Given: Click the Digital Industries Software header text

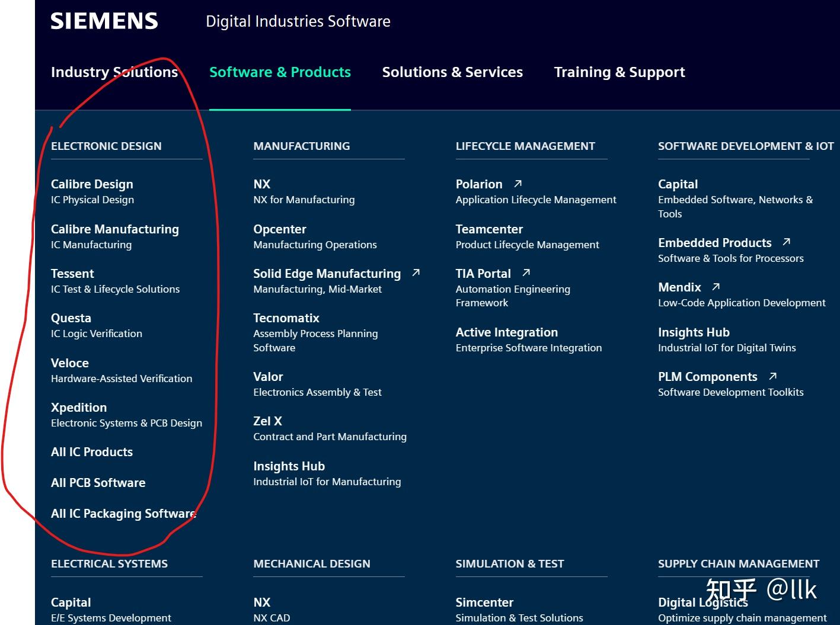Looking at the screenshot, I should tap(298, 21).
